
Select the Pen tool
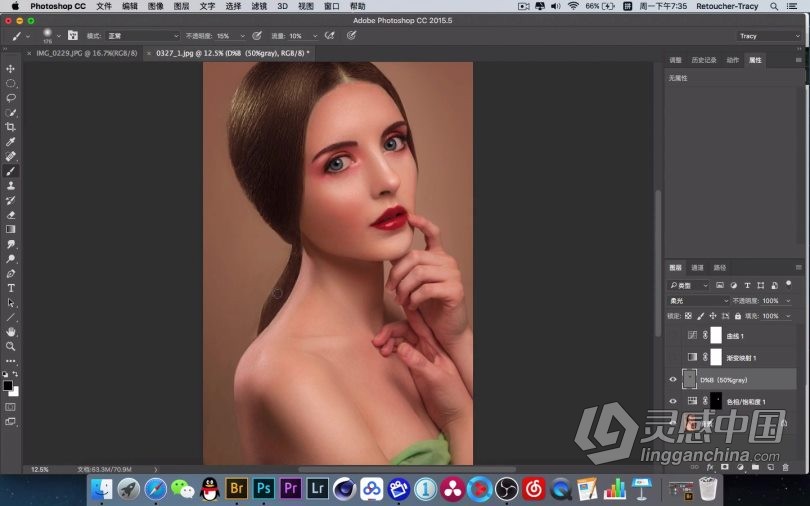(x=10, y=274)
